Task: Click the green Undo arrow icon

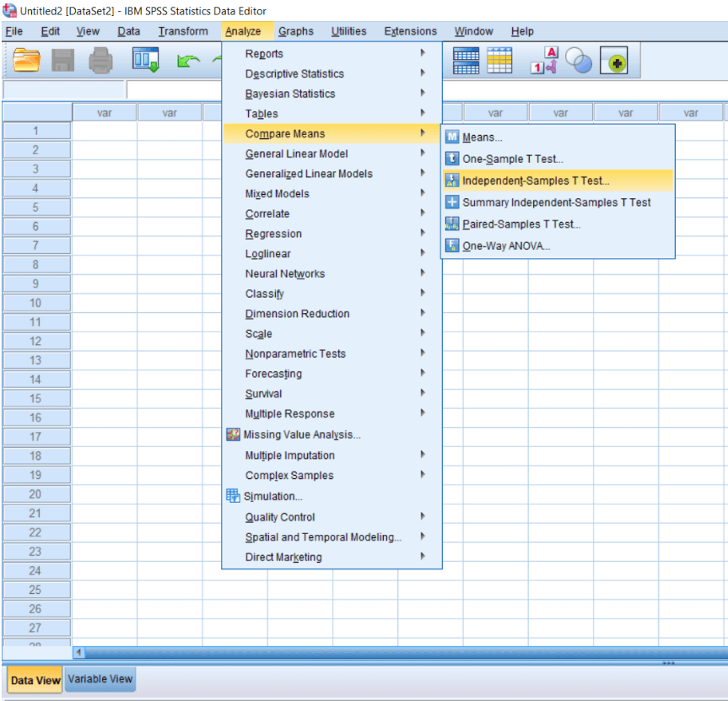Action: (188, 61)
